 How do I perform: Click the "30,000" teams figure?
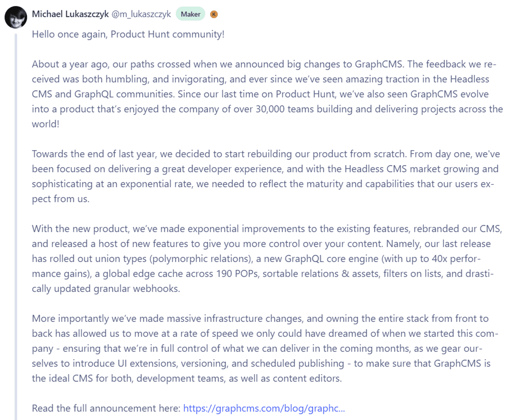(x=270, y=109)
